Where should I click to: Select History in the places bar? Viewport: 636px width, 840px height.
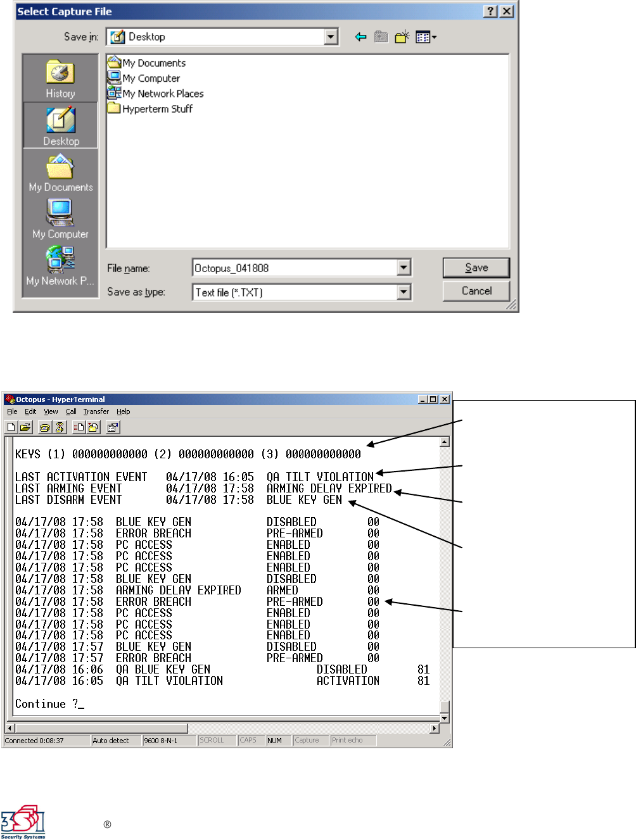click(x=60, y=78)
